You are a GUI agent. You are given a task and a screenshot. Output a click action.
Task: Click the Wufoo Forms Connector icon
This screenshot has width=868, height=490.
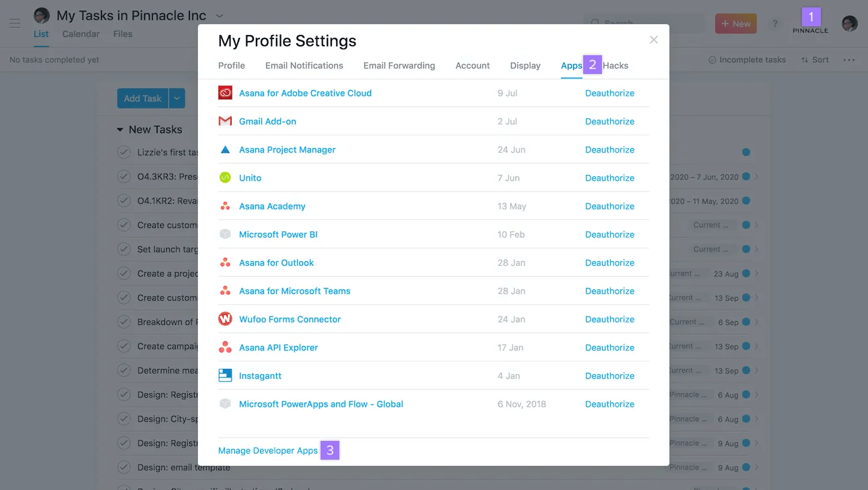(x=225, y=319)
